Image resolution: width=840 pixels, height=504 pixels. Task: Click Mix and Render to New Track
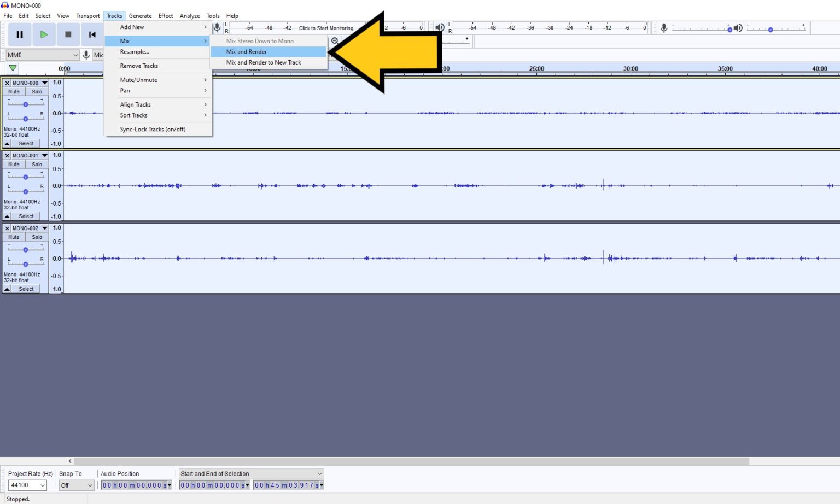click(x=264, y=62)
